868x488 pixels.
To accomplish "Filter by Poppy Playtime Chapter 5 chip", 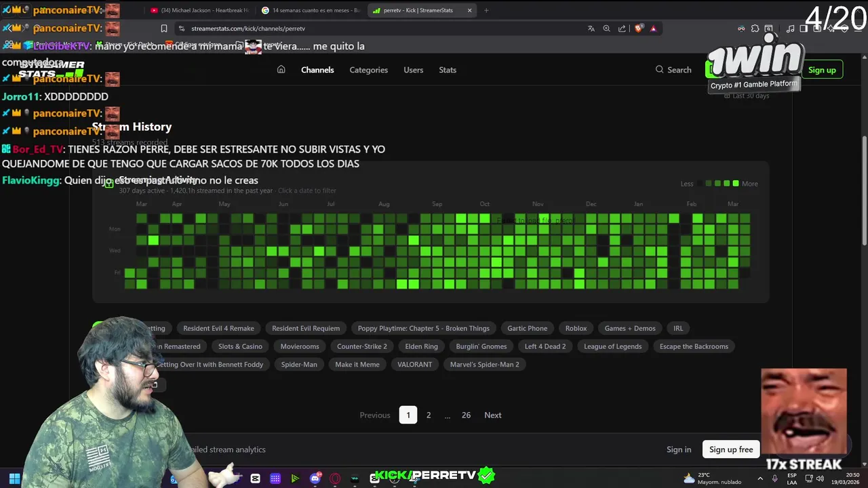I will [x=423, y=328].
